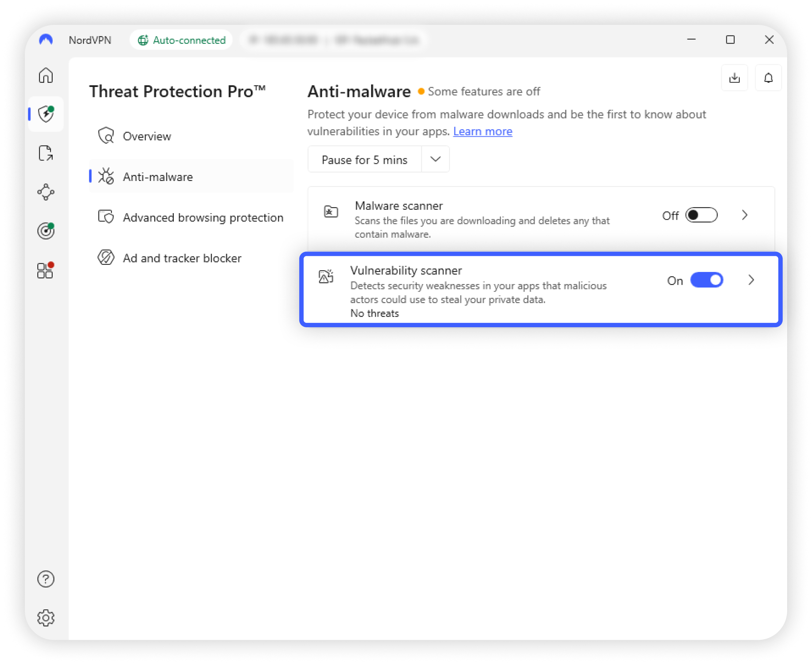Screen dimensions: 812x665
Task: Expand Vulnerability scanner details chevron
Action: 751,280
